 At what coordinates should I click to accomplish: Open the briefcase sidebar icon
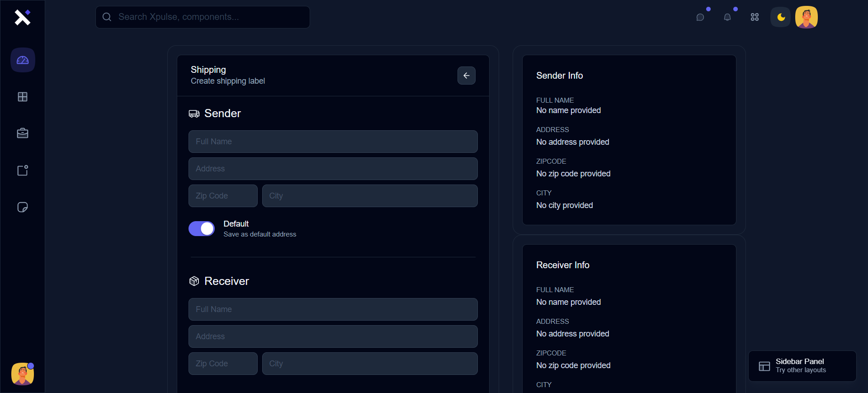[23, 133]
